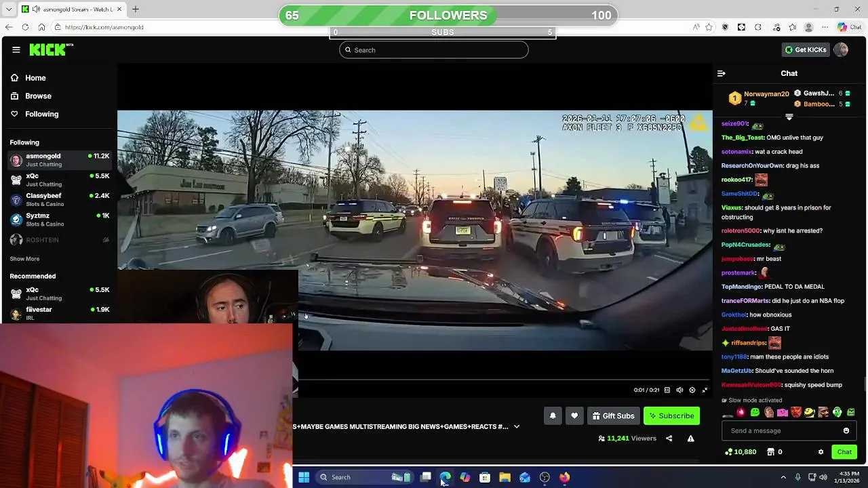Open Syztmz channel in sidebar
Viewport: 868px width, 488px height.
(60, 220)
